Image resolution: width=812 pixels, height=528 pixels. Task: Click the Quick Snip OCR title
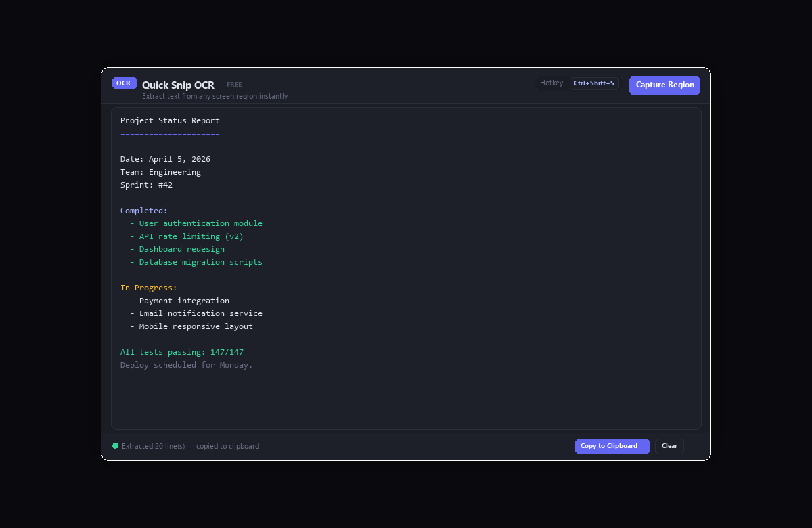pyautogui.click(x=178, y=85)
